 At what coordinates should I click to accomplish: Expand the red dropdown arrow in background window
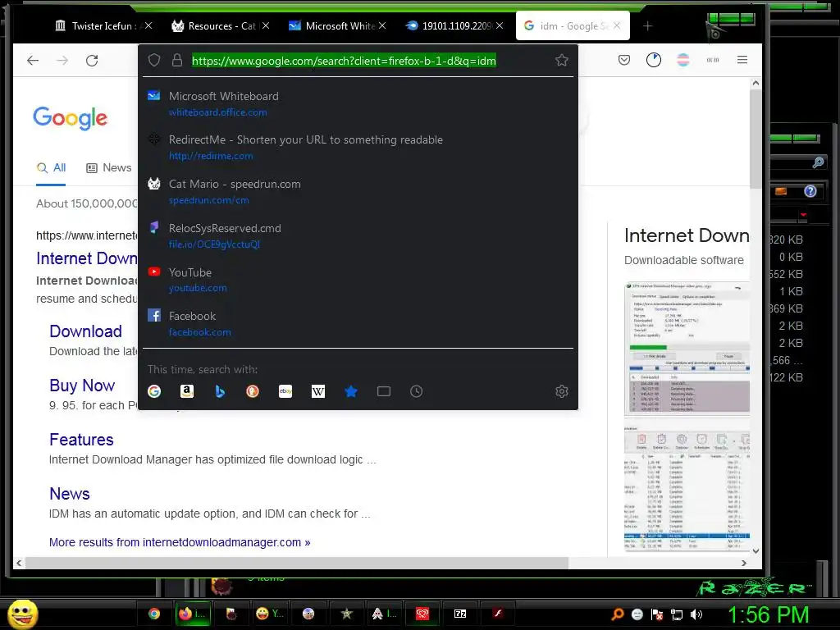point(803,215)
